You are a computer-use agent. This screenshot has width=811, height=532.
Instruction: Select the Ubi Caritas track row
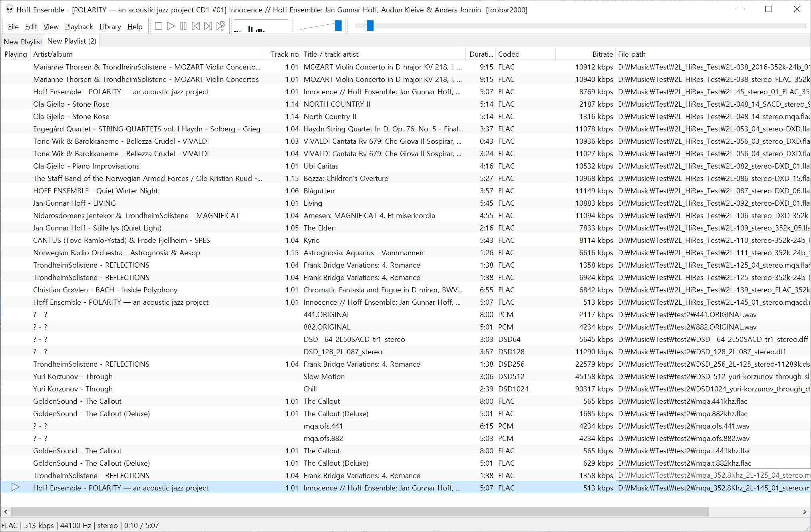pos(321,166)
